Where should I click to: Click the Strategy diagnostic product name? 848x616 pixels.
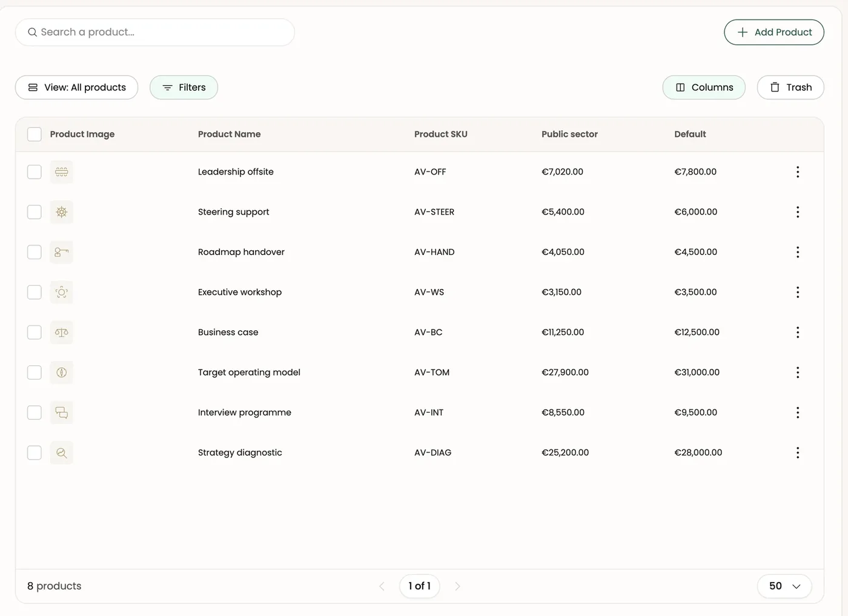pos(240,452)
